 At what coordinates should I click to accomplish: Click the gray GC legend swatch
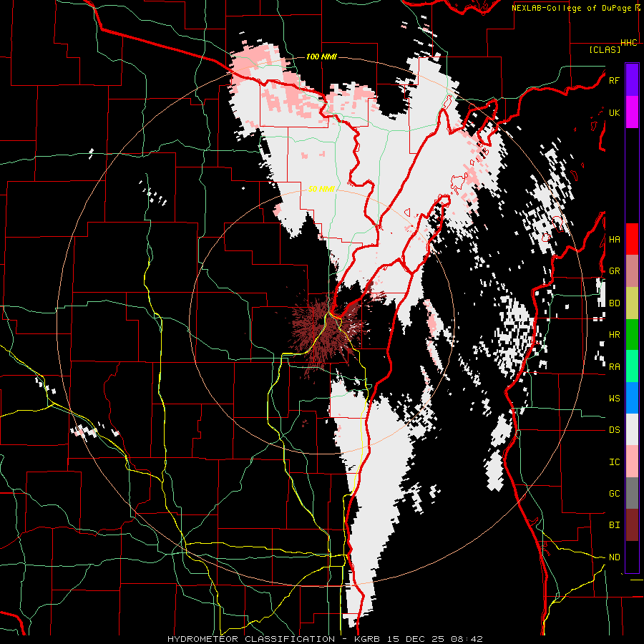[632, 493]
